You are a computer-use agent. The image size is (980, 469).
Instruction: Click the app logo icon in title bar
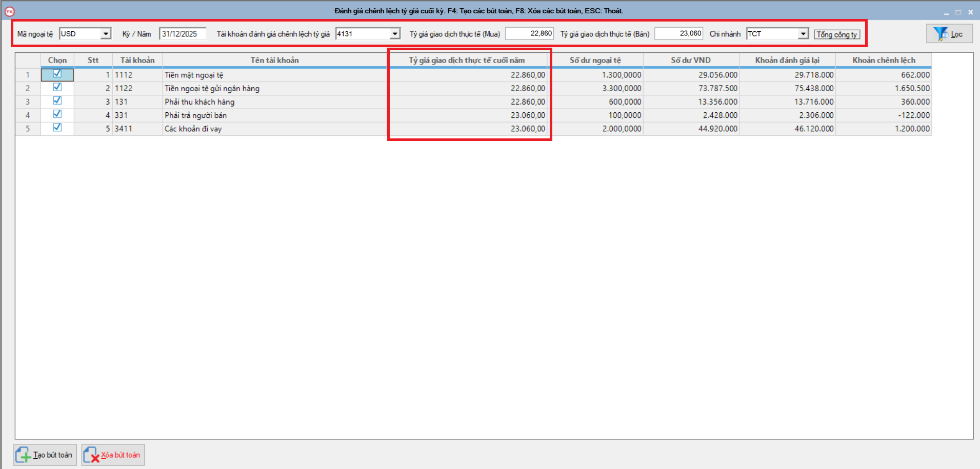(x=9, y=11)
